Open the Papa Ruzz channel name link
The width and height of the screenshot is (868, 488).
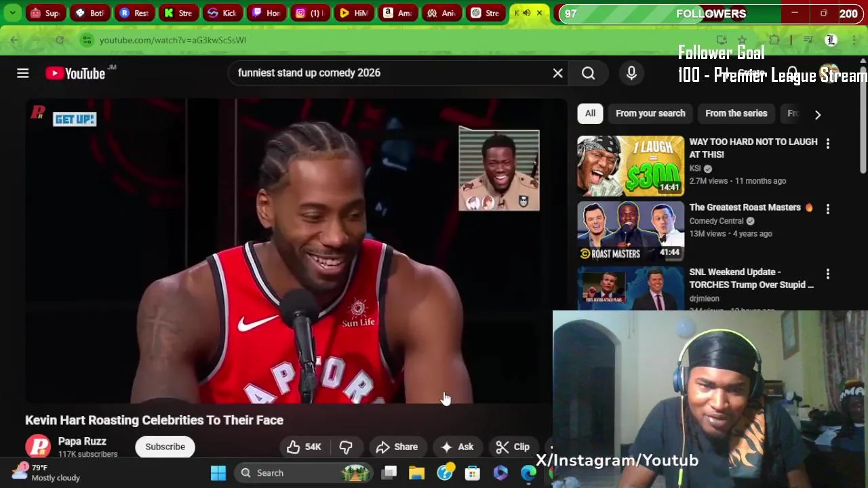click(82, 441)
